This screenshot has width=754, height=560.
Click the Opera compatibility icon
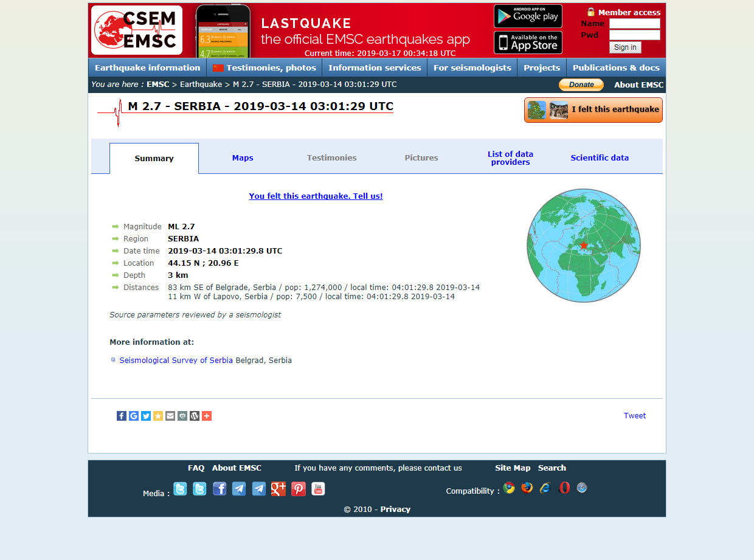564,488
